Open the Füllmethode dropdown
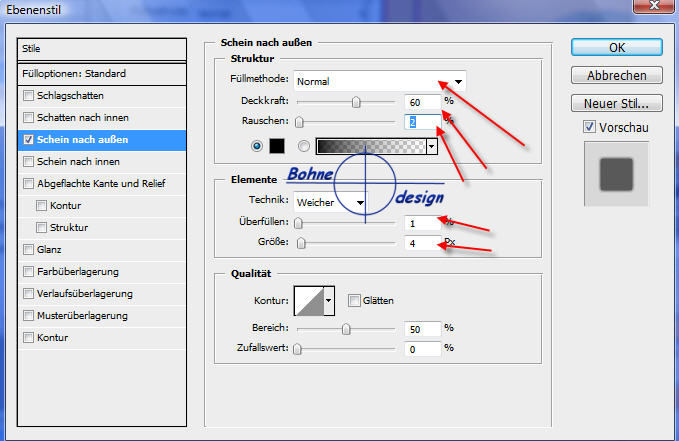This screenshot has height=441, width=679. (458, 81)
